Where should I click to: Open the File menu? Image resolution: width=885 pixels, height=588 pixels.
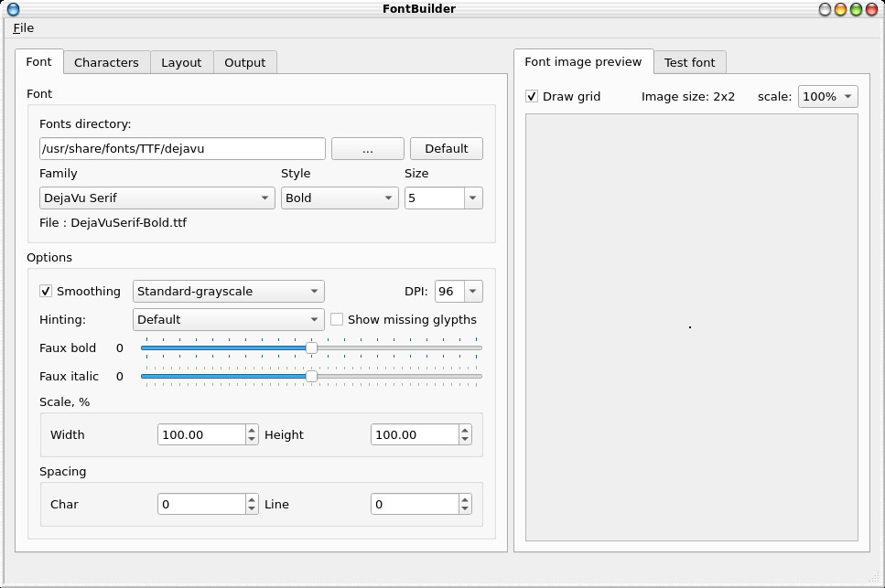[x=24, y=28]
